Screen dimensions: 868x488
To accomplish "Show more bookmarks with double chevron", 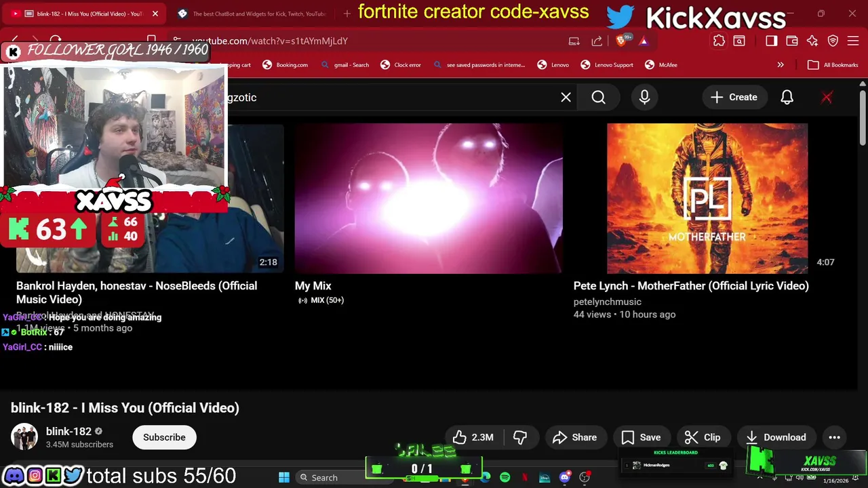I will (781, 64).
